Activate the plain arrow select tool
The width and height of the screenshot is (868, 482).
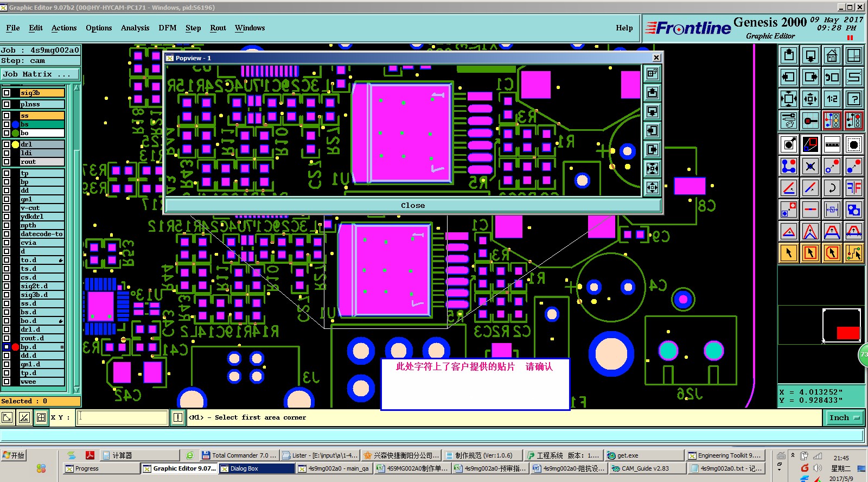(x=788, y=252)
